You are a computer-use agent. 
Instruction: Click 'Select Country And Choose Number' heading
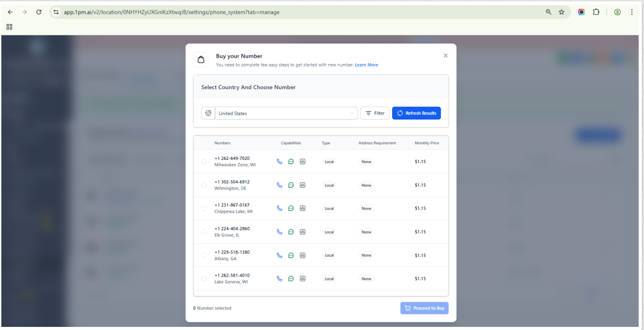point(248,87)
